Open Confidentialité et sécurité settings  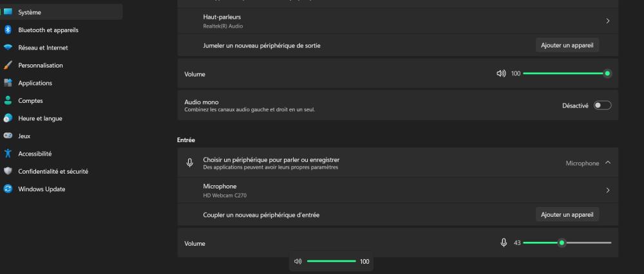coord(53,171)
